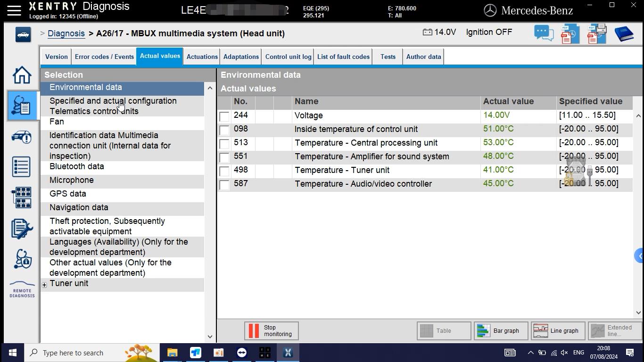
Task: Expand the Tuner unit tree node
Action: click(x=44, y=285)
